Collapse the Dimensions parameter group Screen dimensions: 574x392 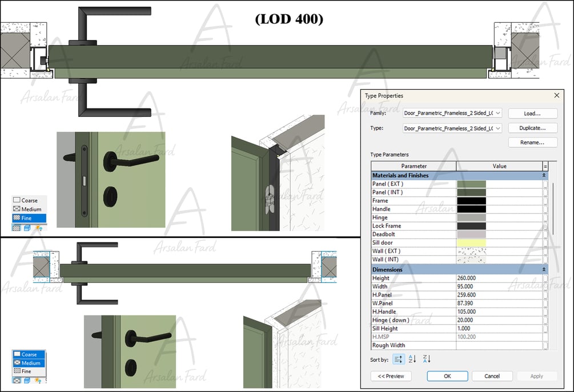coord(544,269)
